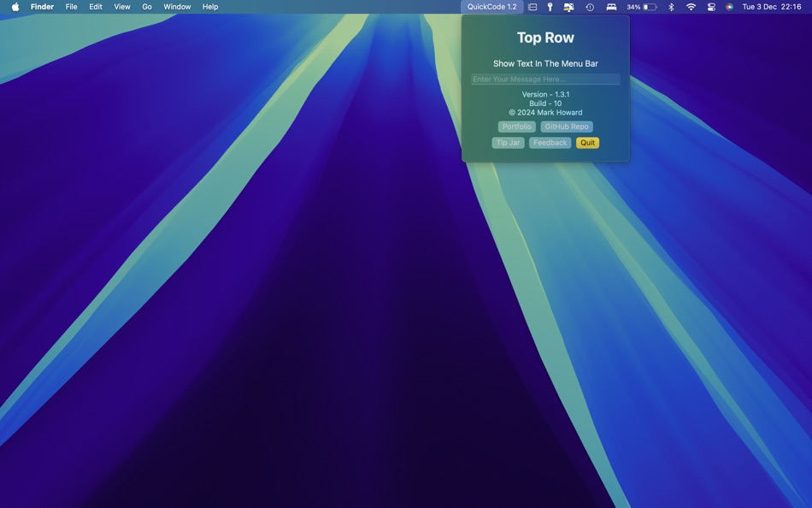Click the date and time clock
The width and height of the screenshot is (812, 508).
coord(772,7)
